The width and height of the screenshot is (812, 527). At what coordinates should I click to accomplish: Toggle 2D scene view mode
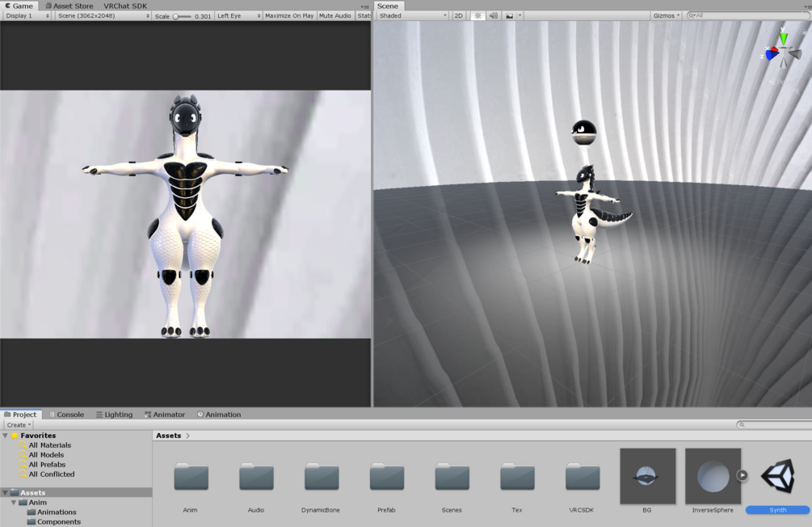[x=458, y=15]
